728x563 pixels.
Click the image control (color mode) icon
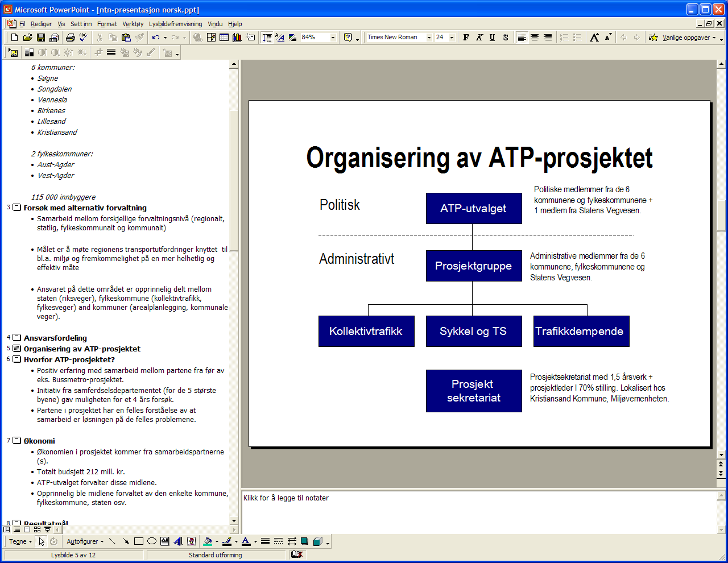[29, 52]
